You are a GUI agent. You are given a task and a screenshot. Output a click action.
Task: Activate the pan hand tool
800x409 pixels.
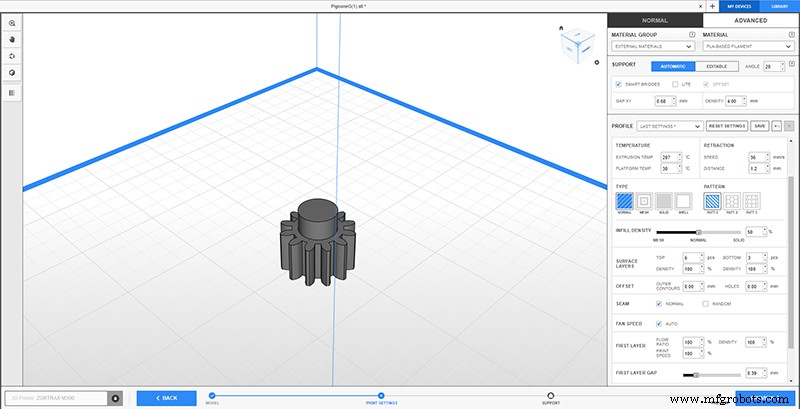point(12,39)
